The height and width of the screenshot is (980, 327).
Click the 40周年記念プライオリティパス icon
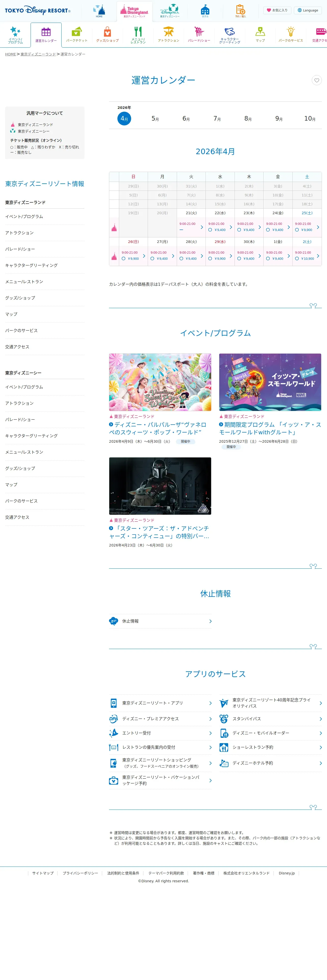224,703
